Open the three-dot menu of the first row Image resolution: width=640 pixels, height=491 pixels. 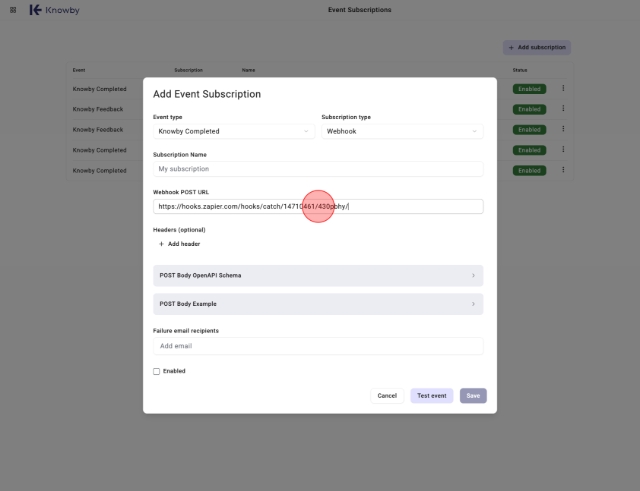coord(563,88)
